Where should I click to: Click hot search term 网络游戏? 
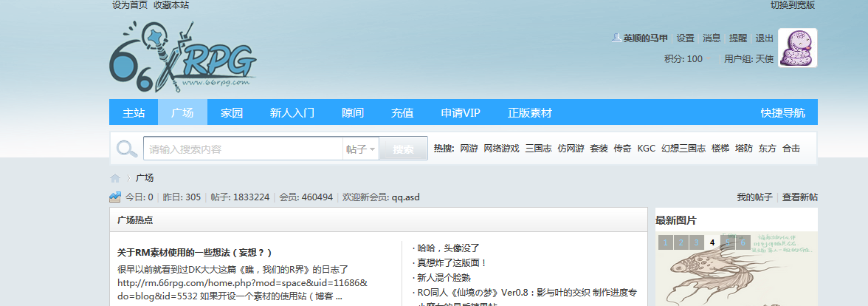tap(502, 149)
